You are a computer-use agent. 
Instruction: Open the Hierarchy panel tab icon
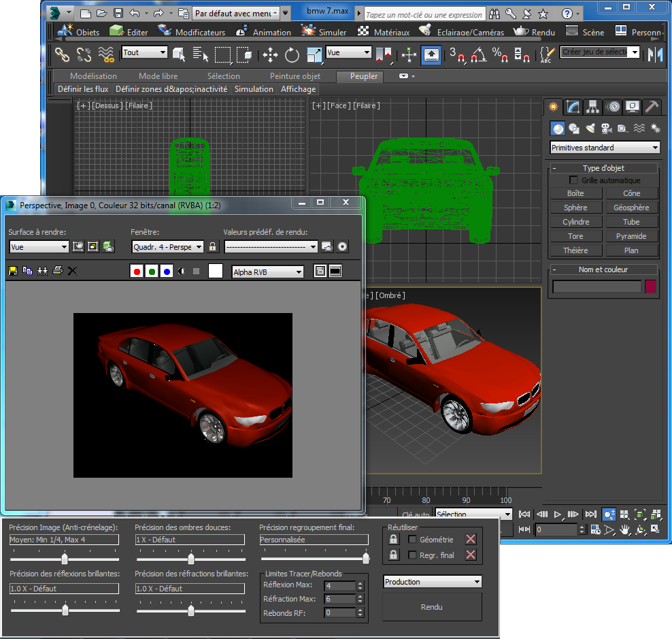pyautogui.click(x=592, y=107)
